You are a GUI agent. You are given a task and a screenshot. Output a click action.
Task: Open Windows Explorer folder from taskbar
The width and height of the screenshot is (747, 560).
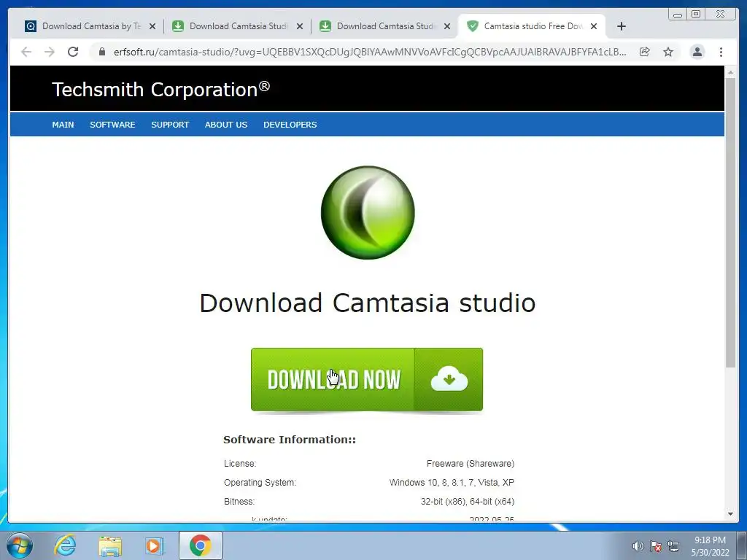coord(110,546)
